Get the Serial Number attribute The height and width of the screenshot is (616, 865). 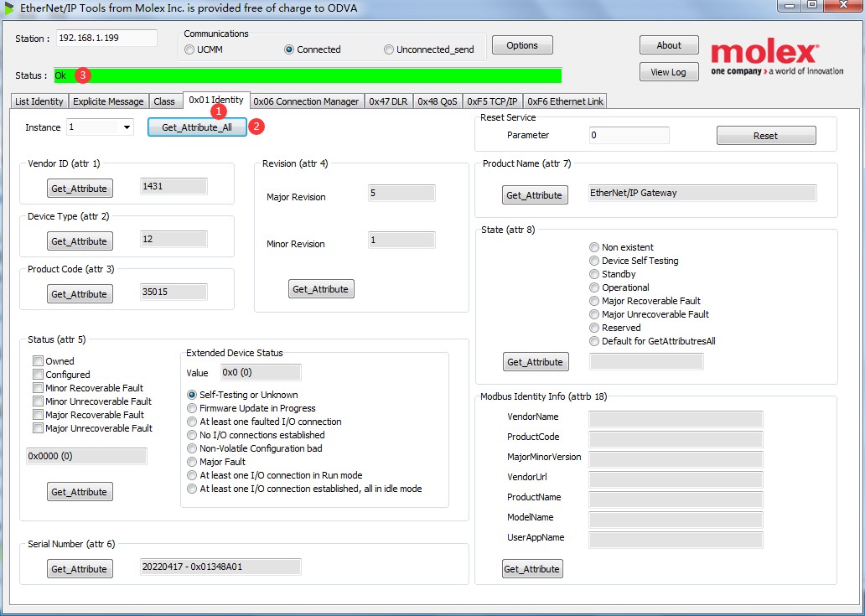click(x=80, y=568)
